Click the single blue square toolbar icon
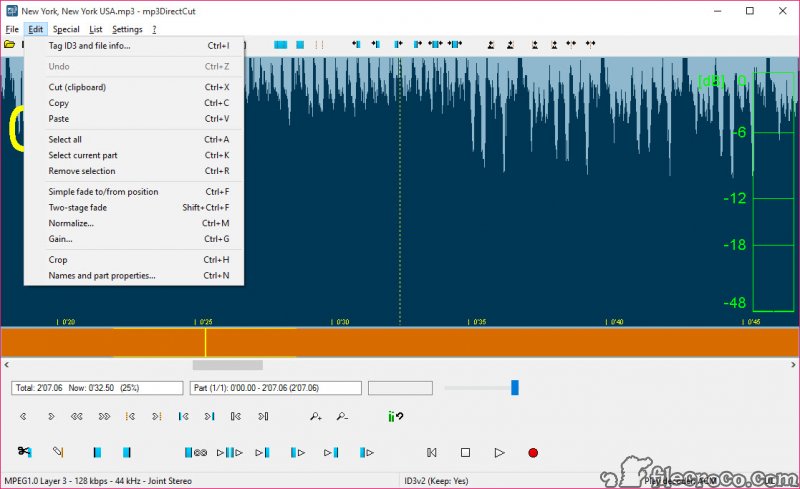The image size is (800, 489). click(x=300, y=45)
